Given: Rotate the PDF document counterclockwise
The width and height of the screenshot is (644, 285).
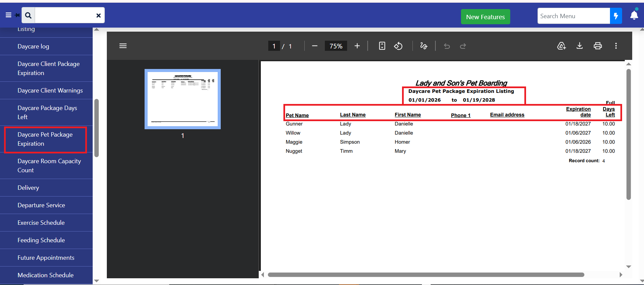Looking at the screenshot, I should (x=398, y=46).
